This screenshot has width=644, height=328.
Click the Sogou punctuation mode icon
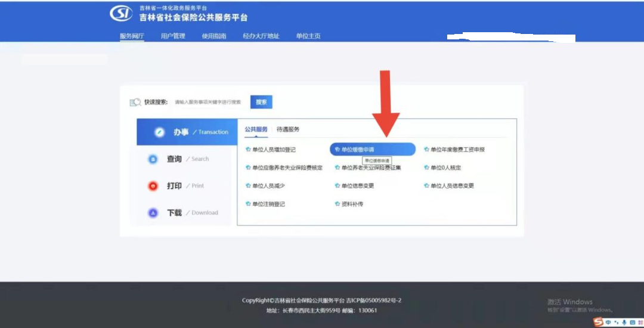617,322
